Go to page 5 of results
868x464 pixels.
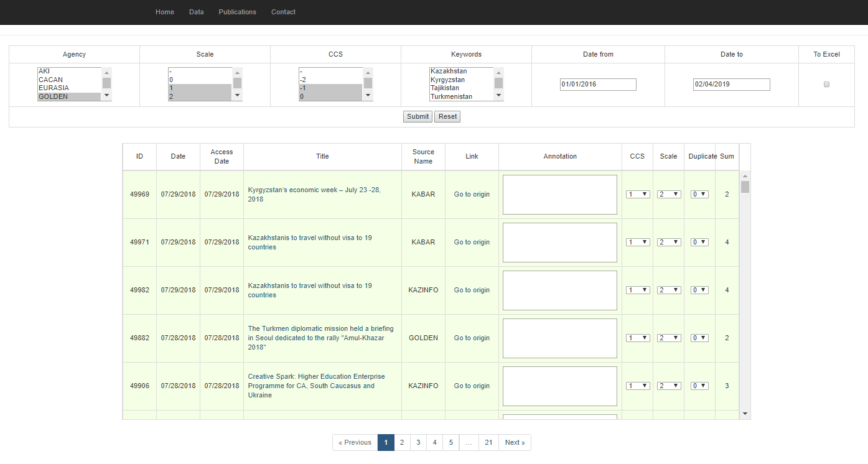(451, 442)
